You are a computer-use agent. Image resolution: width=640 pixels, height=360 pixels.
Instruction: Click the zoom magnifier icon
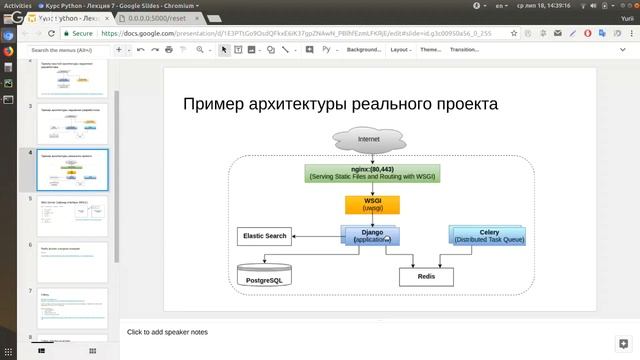[200, 50]
